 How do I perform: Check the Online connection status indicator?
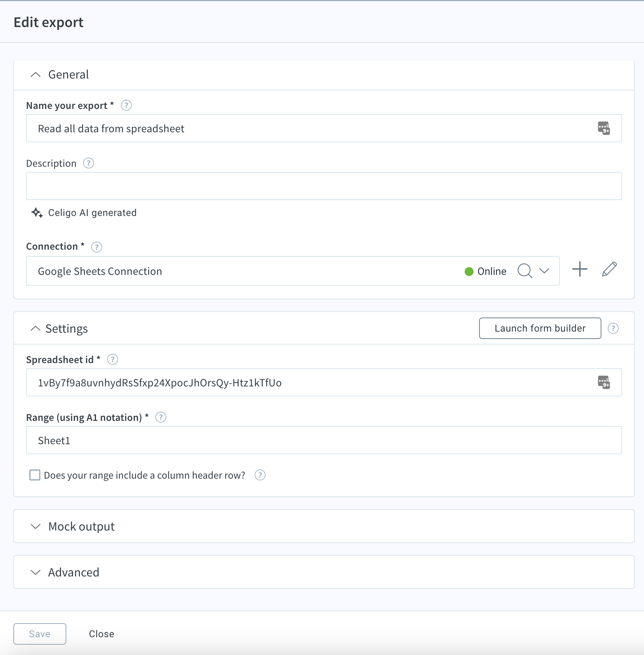[x=469, y=271]
